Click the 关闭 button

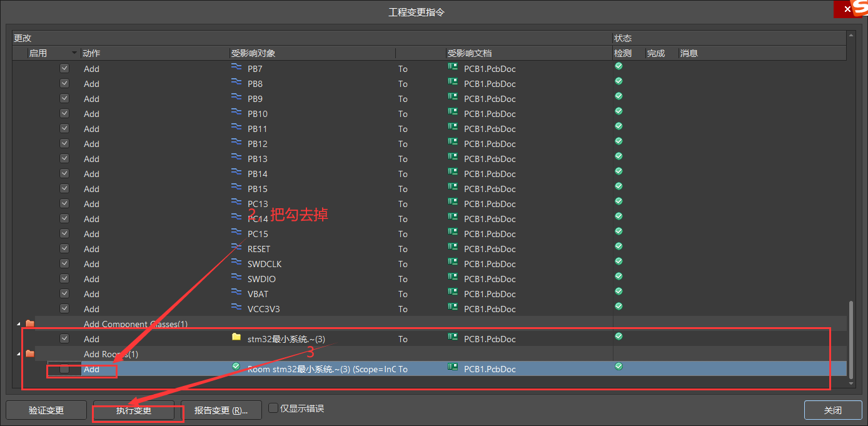click(x=832, y=410)
